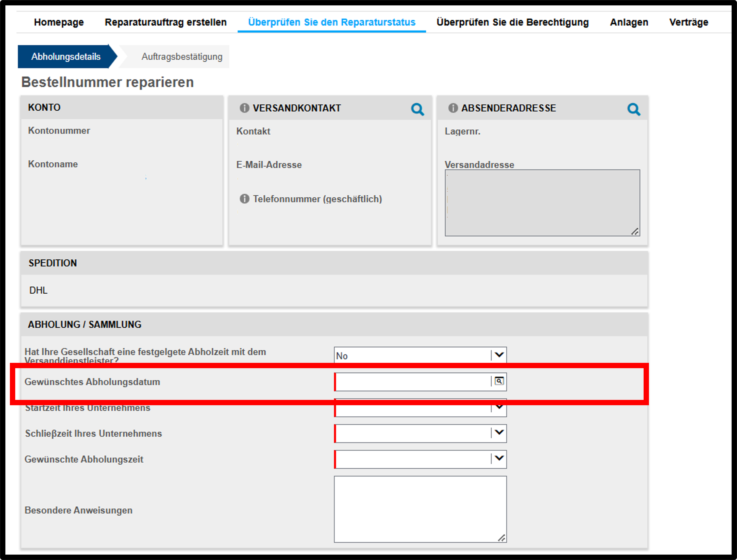The width and height of the screenshot is (737, 560).
Task: Open the Reparaturauftrag erstellen menu item
Action: (x=166, y=22)
